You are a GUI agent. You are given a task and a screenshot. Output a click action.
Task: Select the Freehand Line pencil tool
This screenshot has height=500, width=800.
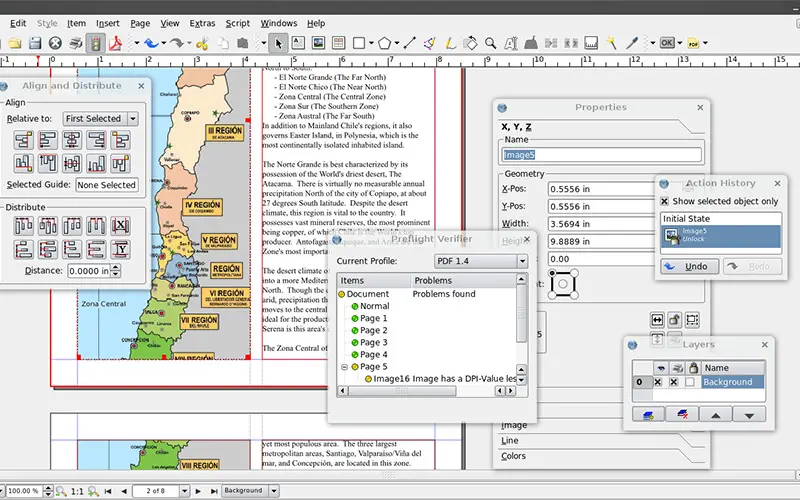point(450,43)
